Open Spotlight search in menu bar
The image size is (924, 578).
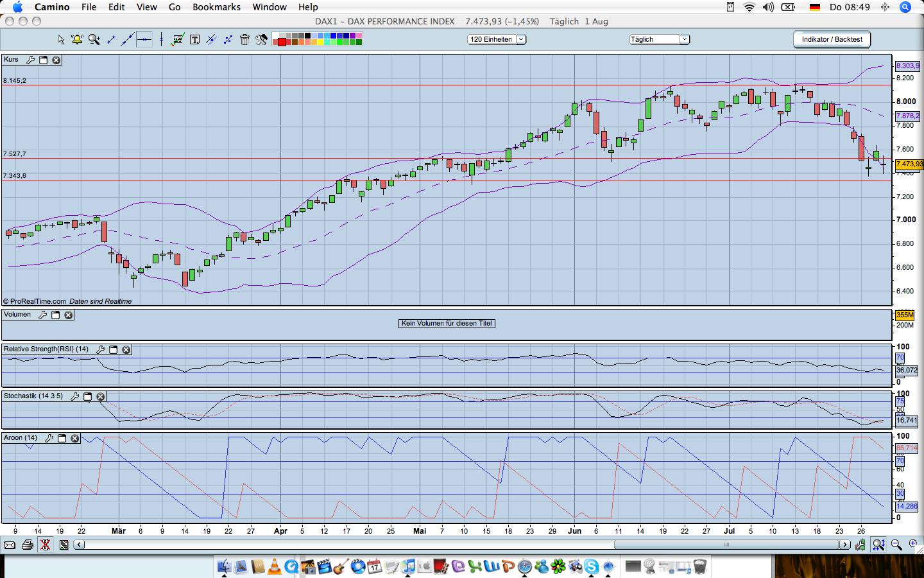coord(905,7)
